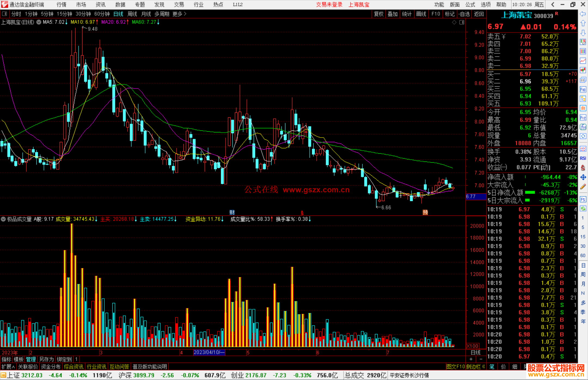Click the 'F10' toolbar button

point(436,14)
